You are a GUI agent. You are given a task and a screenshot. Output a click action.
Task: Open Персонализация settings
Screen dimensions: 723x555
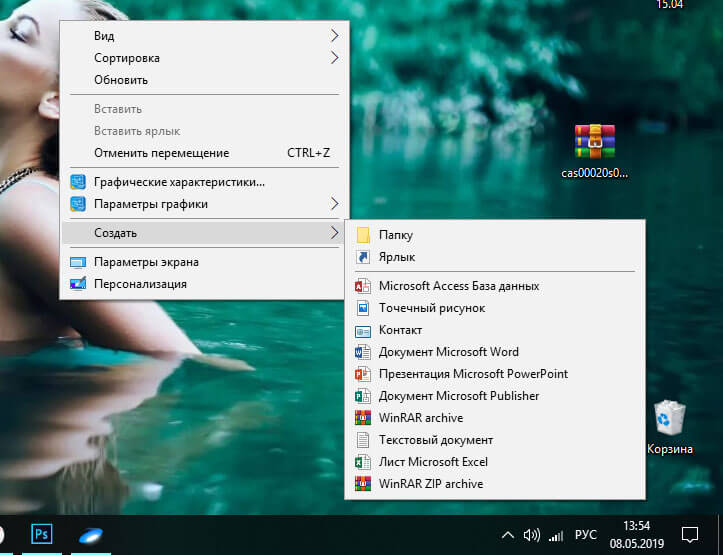tap(139, 284)
